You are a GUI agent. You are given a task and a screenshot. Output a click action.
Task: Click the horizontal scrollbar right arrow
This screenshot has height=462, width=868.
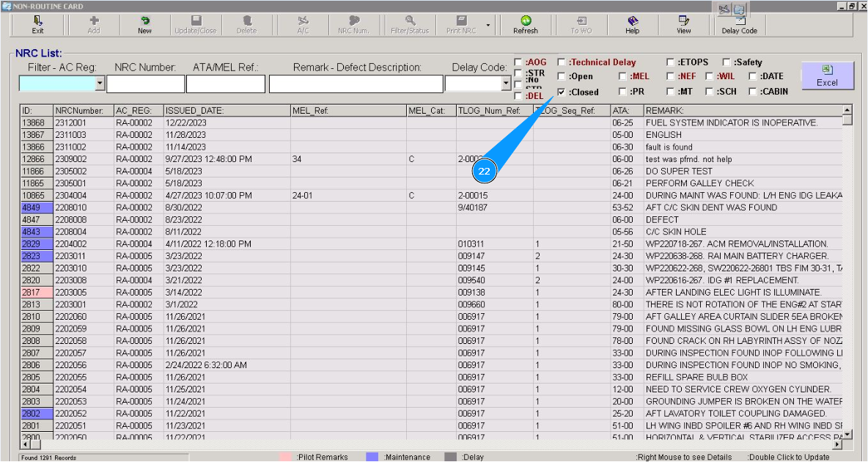[837, 444]
